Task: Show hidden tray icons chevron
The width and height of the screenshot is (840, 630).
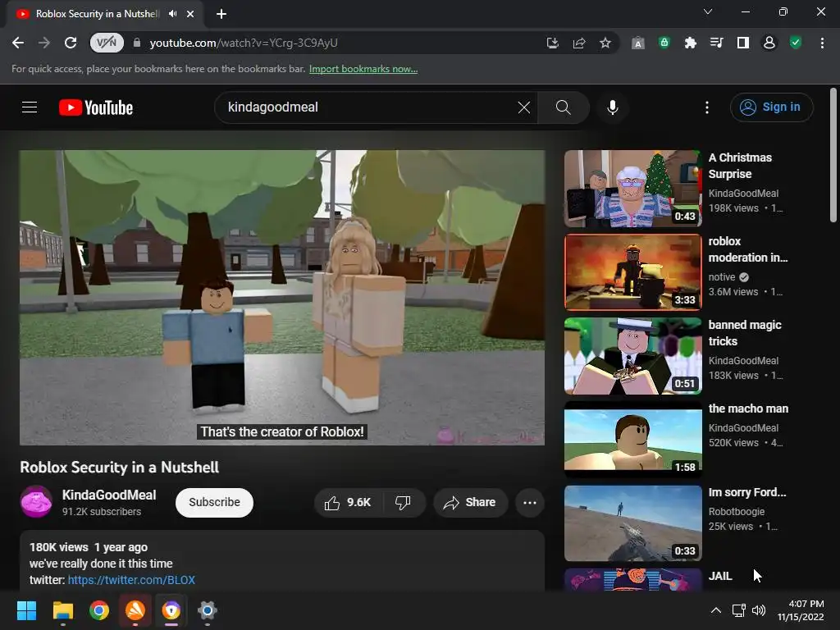Action: click(x=715, y=610)
